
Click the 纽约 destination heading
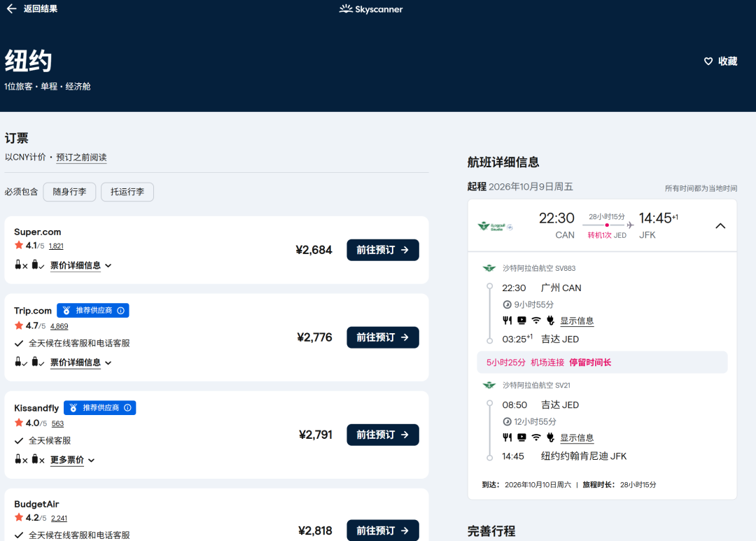pyautogui.click(x=29, y=61)
